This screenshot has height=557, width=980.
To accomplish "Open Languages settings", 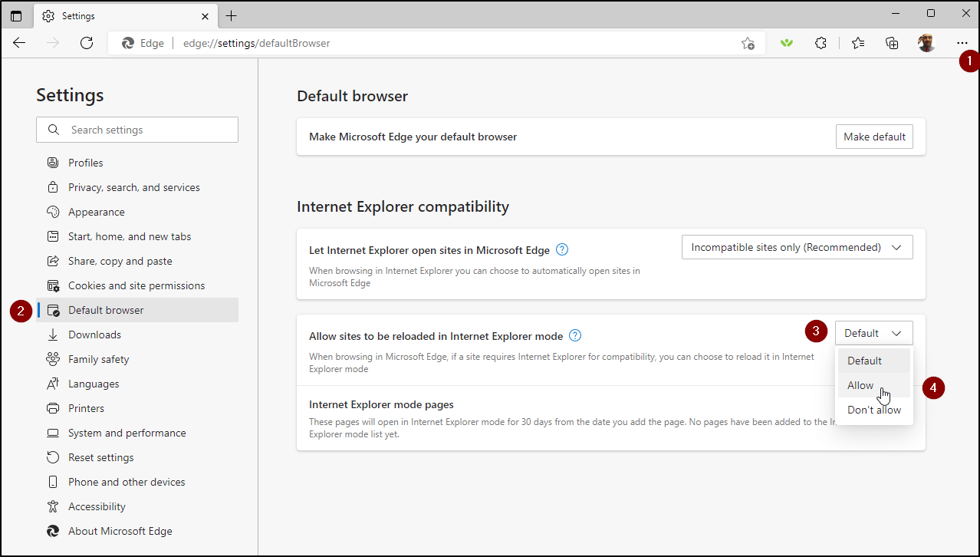I will click(137, 384).
